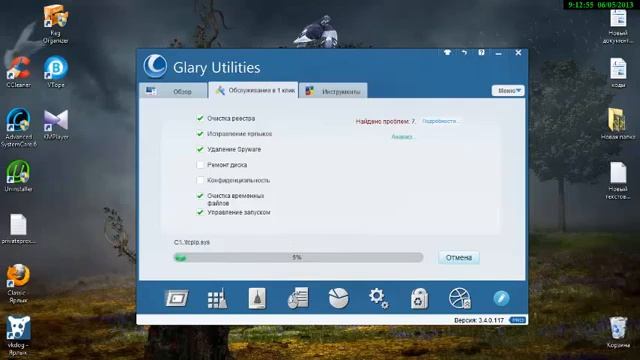Open the Новая папка folder on desktop

[618, 123]
